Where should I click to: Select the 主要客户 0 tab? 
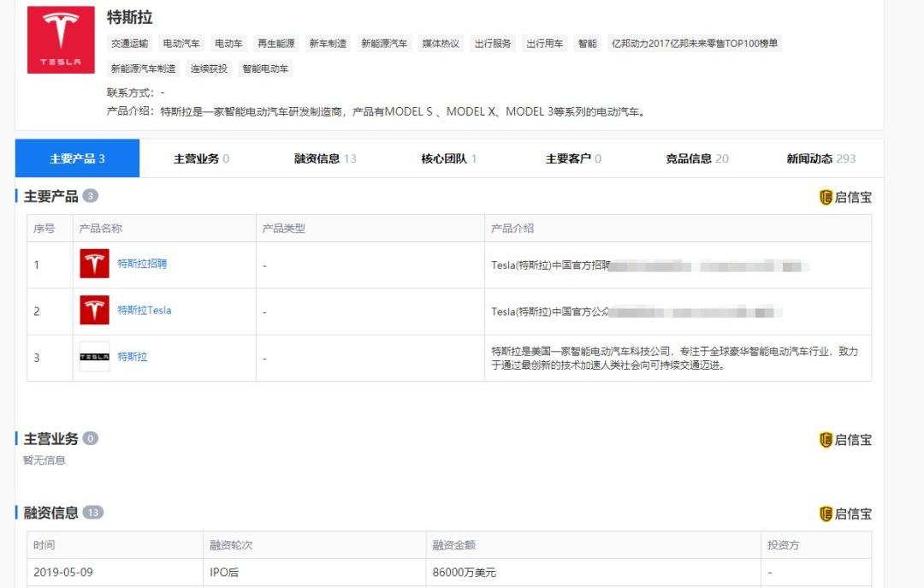573,158
